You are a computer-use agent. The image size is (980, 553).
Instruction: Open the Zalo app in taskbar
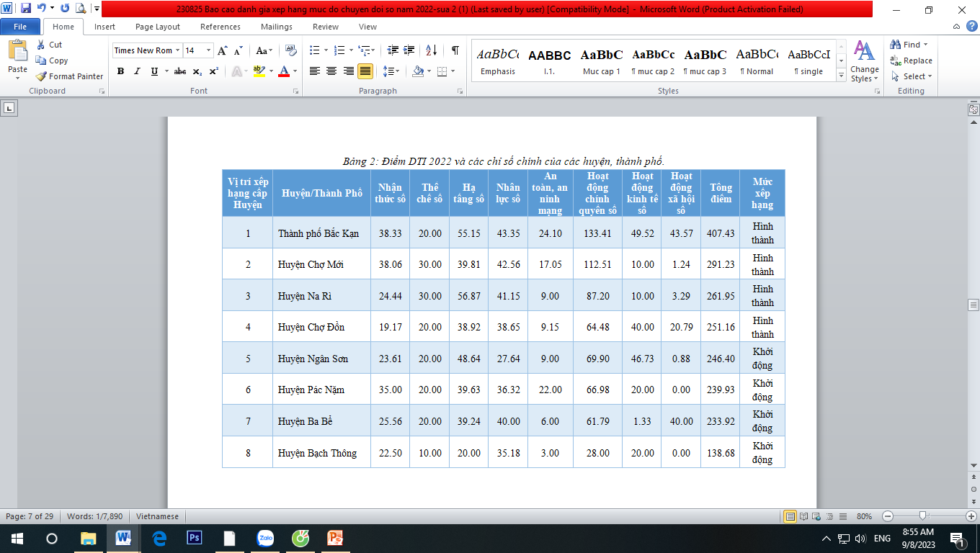coord(266,538)
